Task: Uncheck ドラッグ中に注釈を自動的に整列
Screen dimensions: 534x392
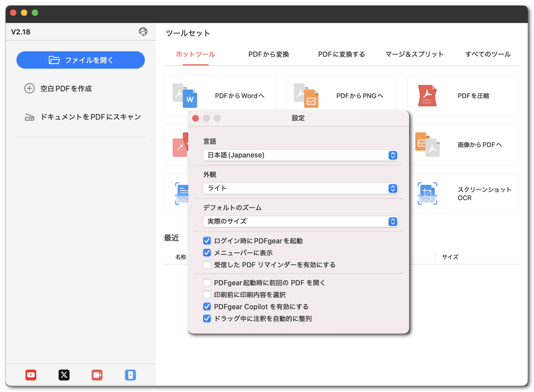Action: click(207, 318)
